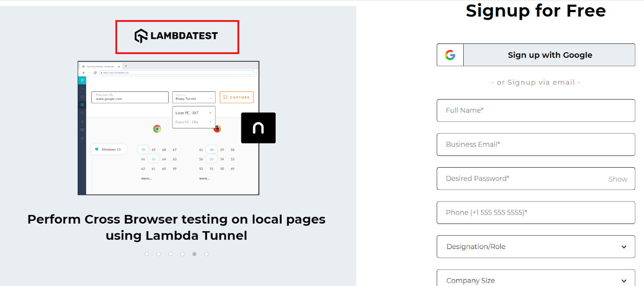
Task: Click the Chrome icon in the preview image
Action: pyautogui.click(x=157, y=128)
